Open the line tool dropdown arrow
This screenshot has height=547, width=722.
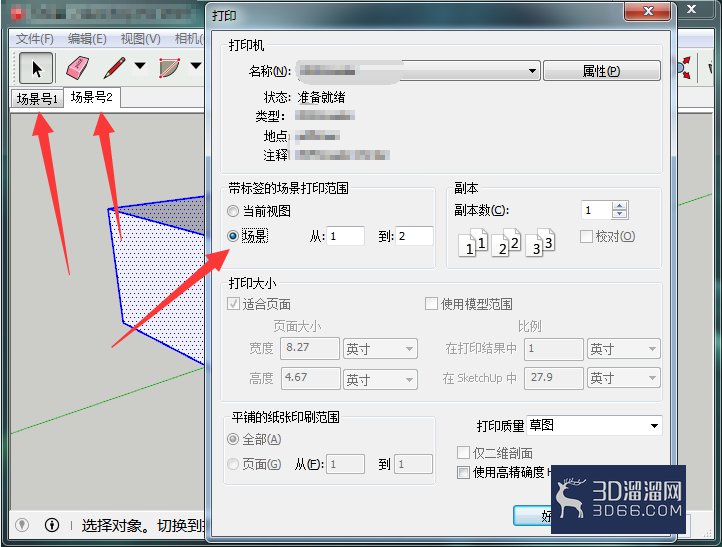click(140, 66)
